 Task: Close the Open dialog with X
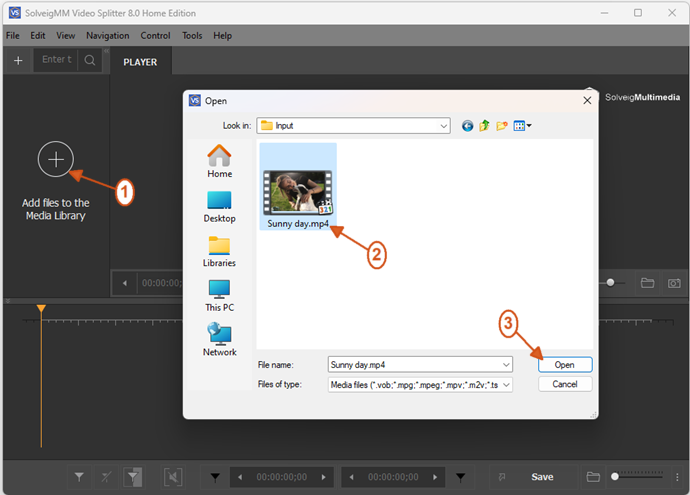[x=587, y=101]
